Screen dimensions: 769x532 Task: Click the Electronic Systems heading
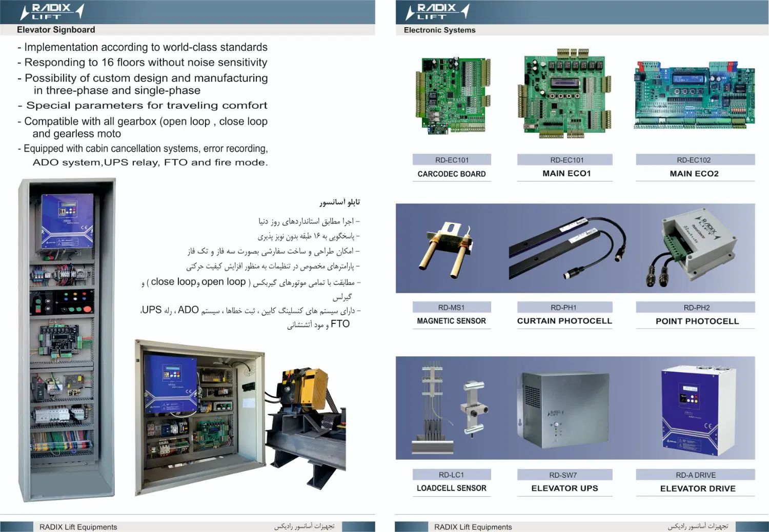(440, 30)
